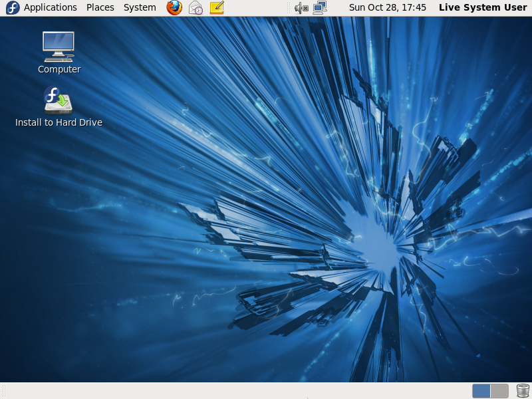Click the window list grip handle
Viewport: 532px width, 399px height.
tap(3, 391)
